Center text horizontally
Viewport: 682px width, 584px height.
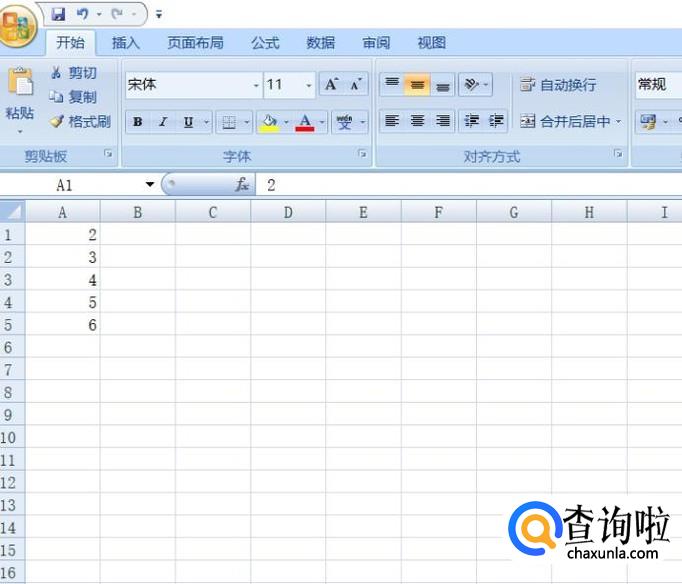click(418, 120)
